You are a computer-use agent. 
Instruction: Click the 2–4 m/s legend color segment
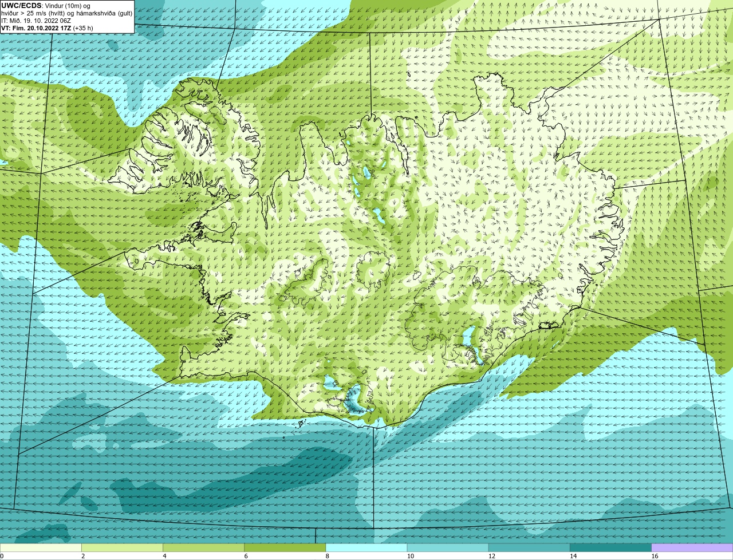122,547
